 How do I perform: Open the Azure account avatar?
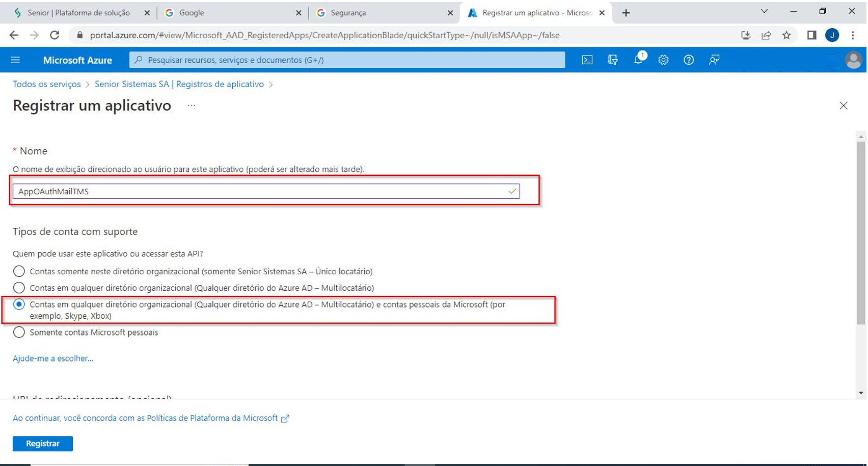pyautogui.click(x=853, y=60)
